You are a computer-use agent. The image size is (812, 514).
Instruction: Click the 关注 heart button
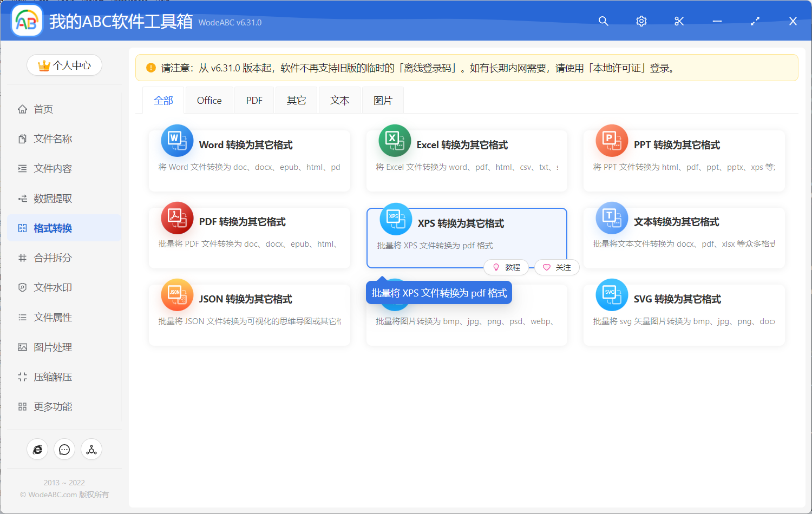tap(556, 267)
